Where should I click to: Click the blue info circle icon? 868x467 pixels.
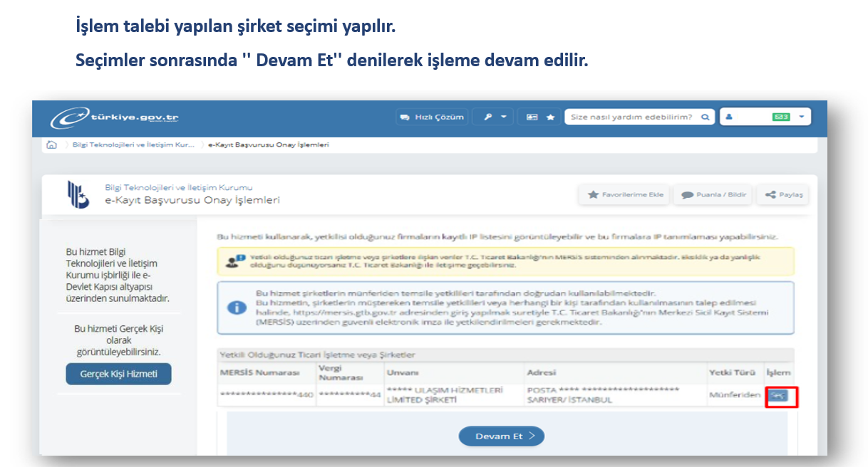(x=236, y=308)
